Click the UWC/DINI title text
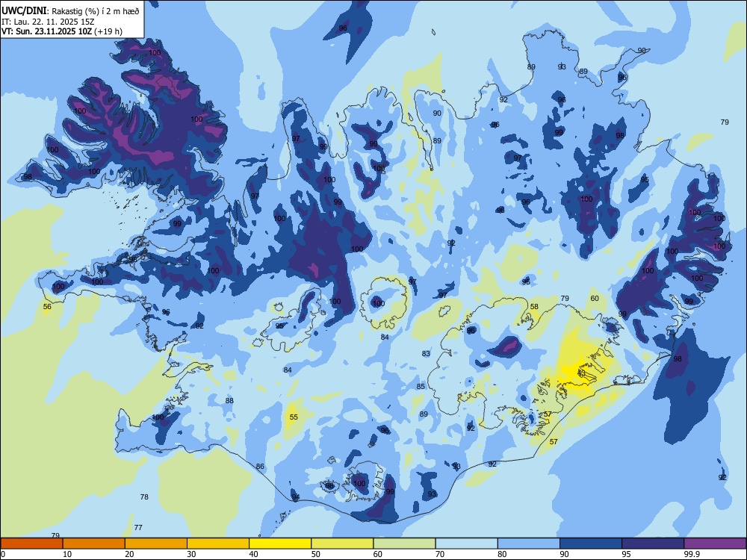 (x=24, y=11)
